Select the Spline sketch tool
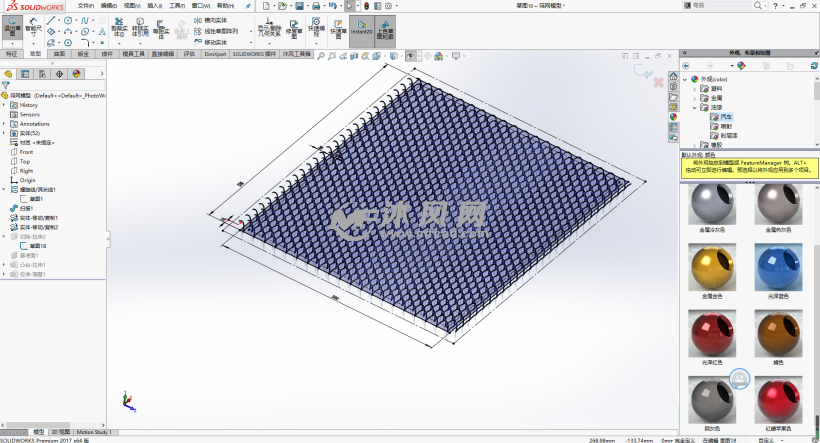Image resolution: width=820 pixels, height=443 pixels. point(85,20)
